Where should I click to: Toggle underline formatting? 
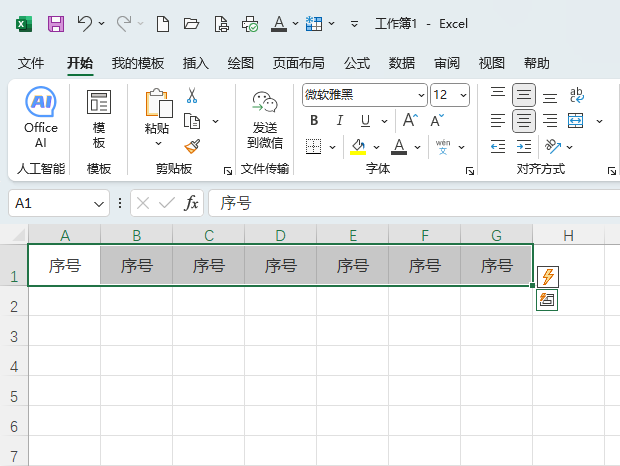point(365,121)
